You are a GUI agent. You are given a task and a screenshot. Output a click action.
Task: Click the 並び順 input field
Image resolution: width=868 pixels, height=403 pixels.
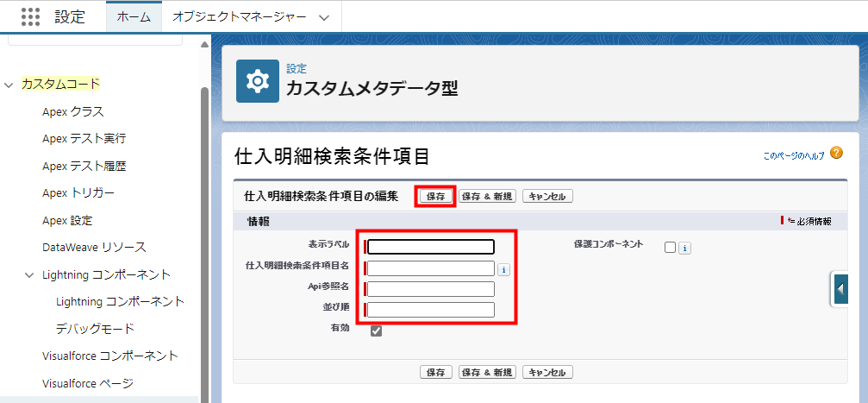430,310
